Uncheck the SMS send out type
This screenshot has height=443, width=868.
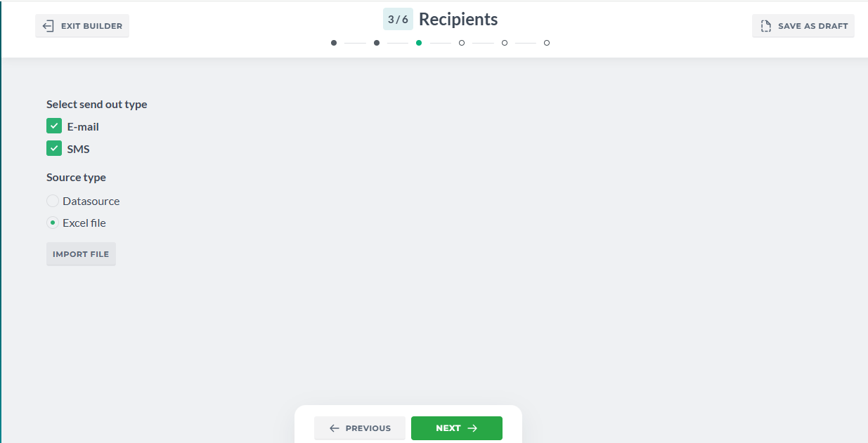tap(54, 149)
